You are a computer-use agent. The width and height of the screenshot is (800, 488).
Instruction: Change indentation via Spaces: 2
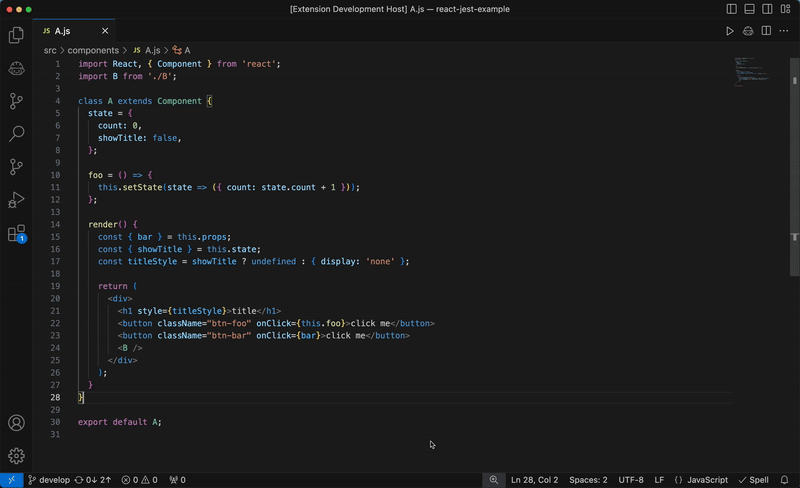[x=588, y=480]
